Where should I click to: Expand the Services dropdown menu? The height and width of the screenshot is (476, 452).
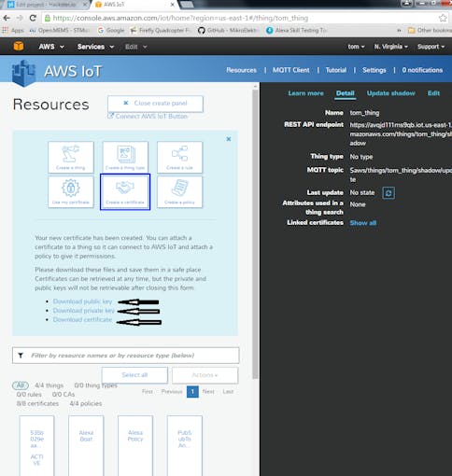click(95, 47)
